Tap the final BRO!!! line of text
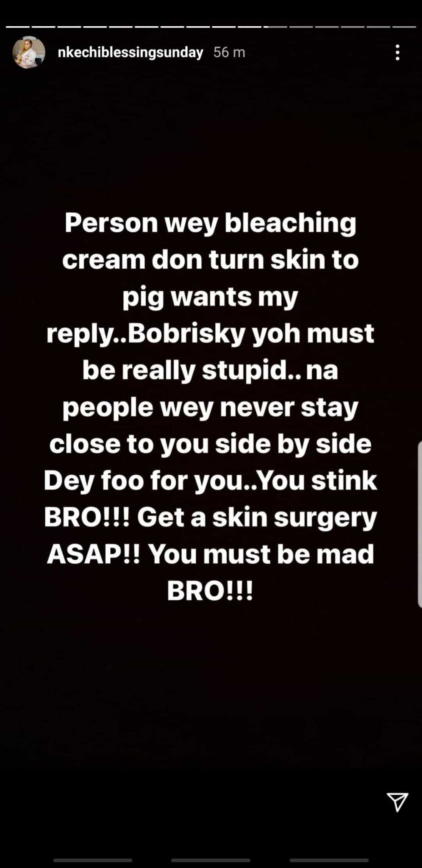This screenshot has height=868, width=422. [210, 590]
